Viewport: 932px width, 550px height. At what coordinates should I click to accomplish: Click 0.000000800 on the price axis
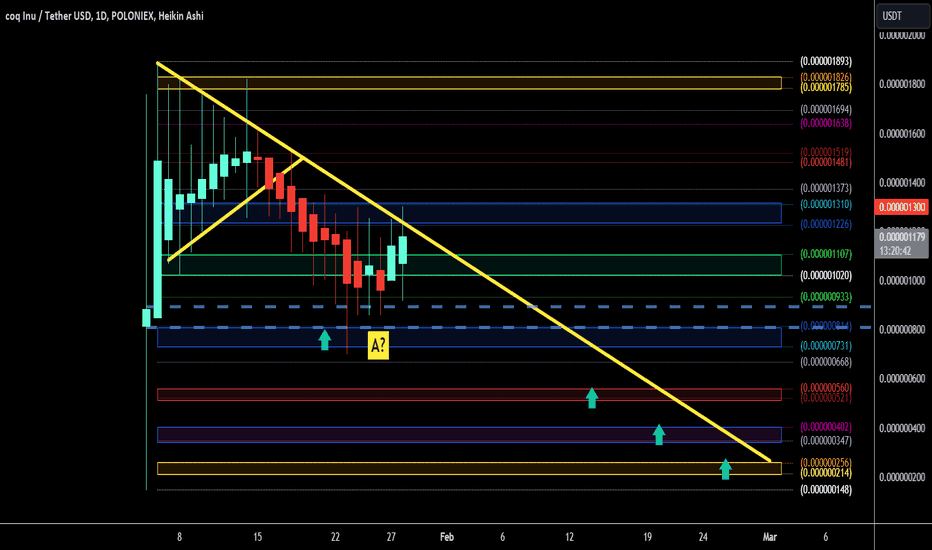click(x=902, y=329)
